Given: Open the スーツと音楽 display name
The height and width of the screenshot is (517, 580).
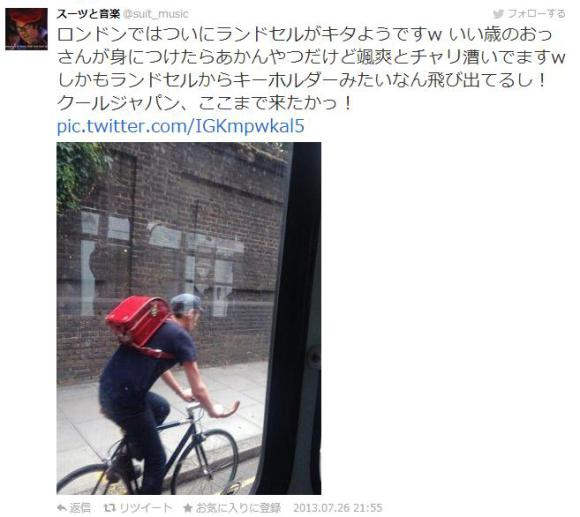Looking at the screenshot, I should (88, 14).
